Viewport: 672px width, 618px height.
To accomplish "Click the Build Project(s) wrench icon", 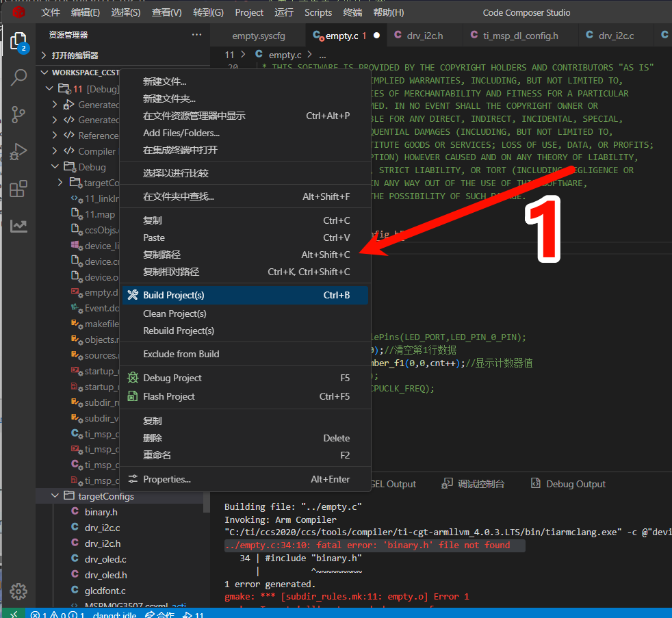I will tap(133, 295).
